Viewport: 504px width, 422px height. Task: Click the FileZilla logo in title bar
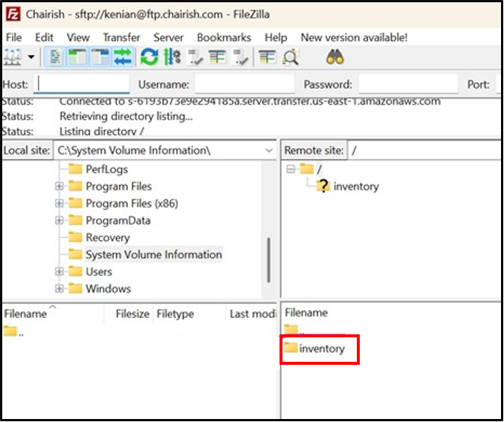tap(13, 14)
